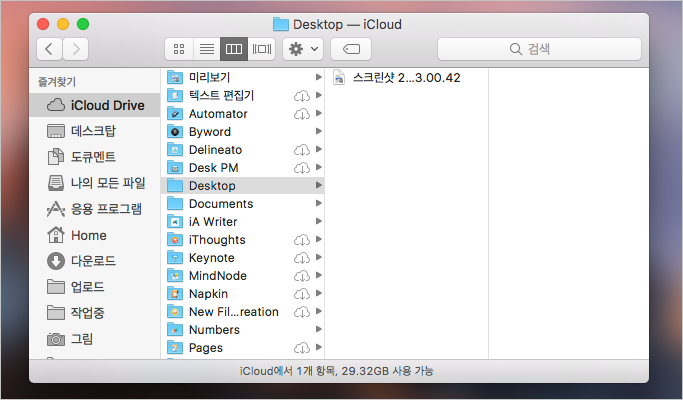Viewport: 683px width, 400px height.
Task: Go forward with the right arrow button
Action: (x=76, y=49)
